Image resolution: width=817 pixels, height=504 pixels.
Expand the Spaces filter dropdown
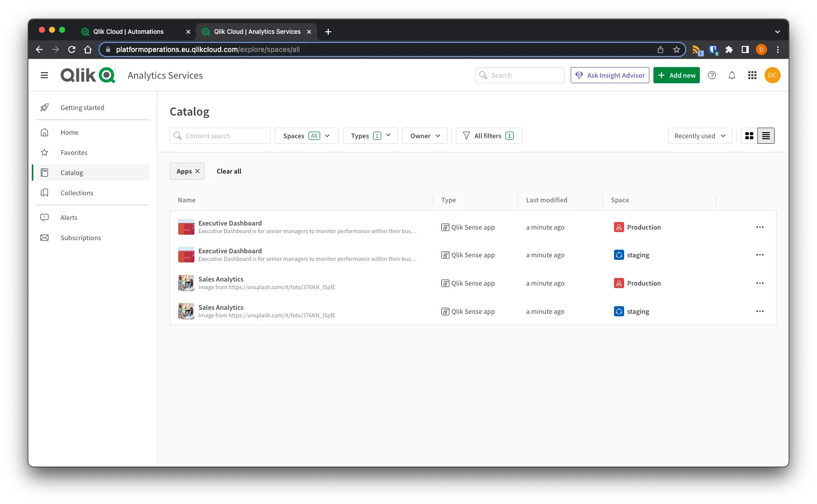point(306,135)
